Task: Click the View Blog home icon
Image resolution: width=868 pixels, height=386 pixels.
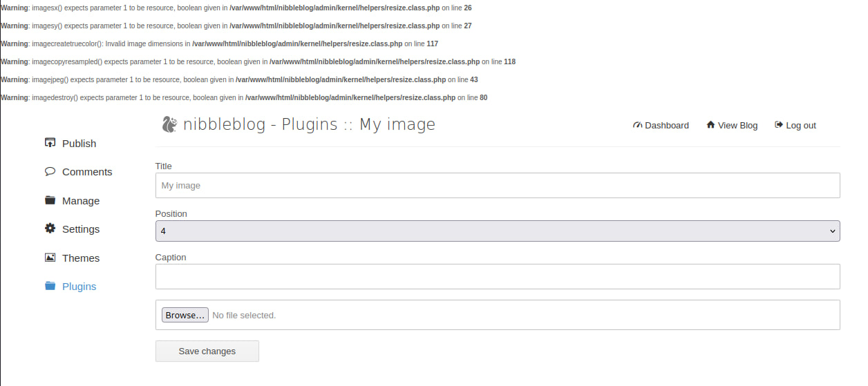Action: (x=710, y=125)
